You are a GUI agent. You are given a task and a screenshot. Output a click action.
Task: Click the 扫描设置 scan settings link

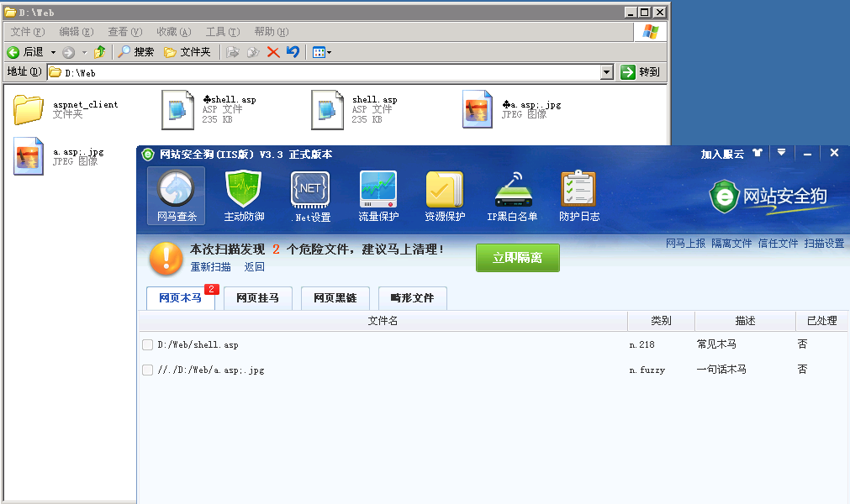pos(824,244)
